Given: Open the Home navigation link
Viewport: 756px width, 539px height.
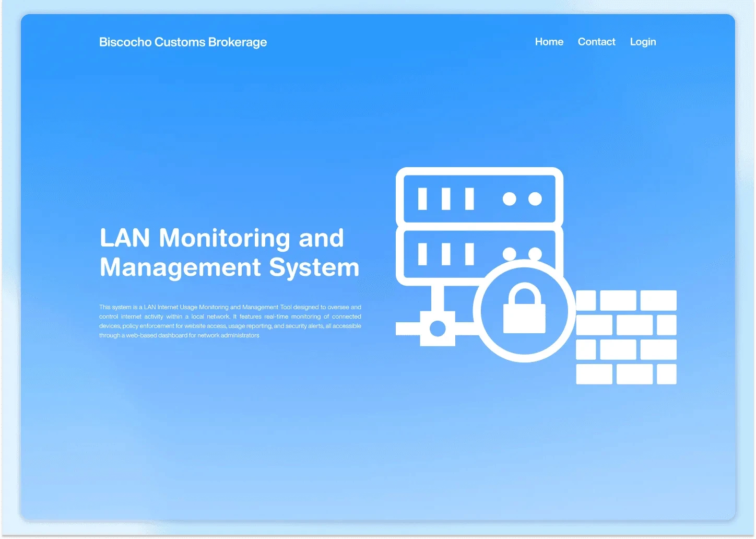Looking at the screenshot, I should click(x=549, y=42).
